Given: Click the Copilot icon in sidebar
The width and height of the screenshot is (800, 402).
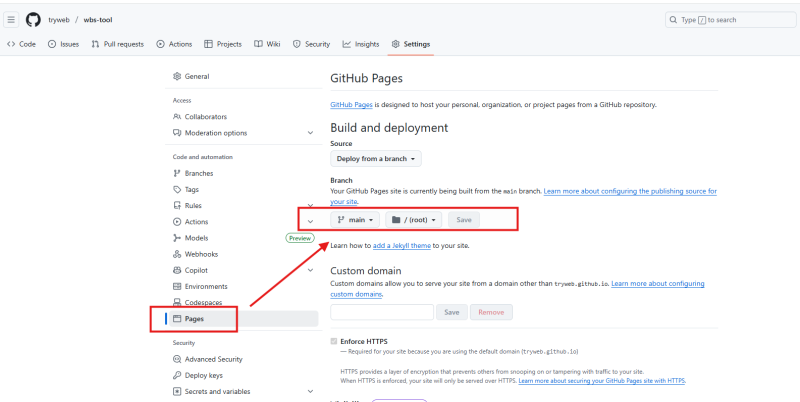Looking at the screenshot, I should pos(177,270).
